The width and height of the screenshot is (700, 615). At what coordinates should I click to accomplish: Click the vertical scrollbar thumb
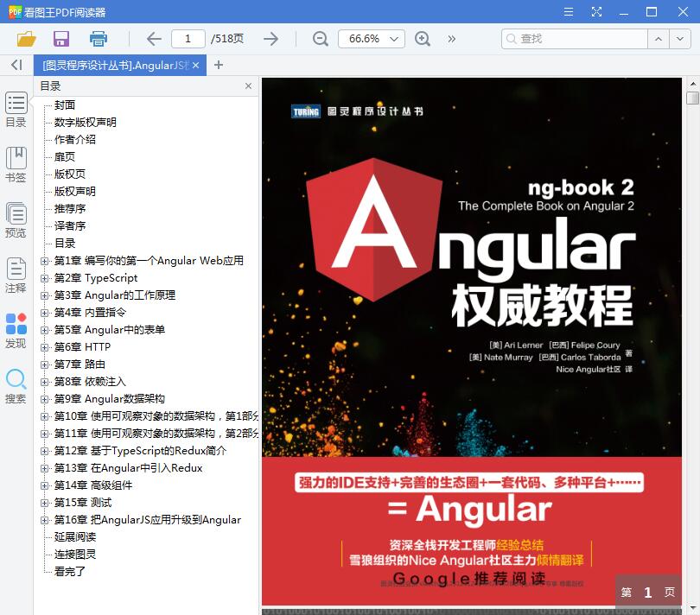[692, 98]
